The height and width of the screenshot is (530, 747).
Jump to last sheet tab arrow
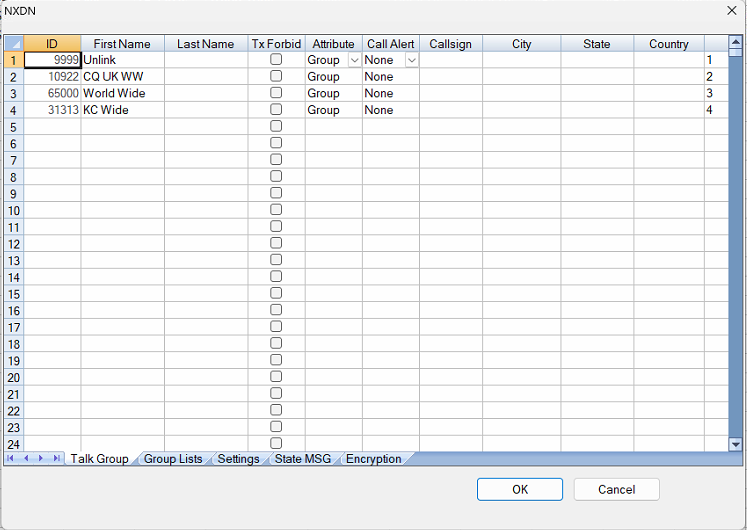(57, 458)
